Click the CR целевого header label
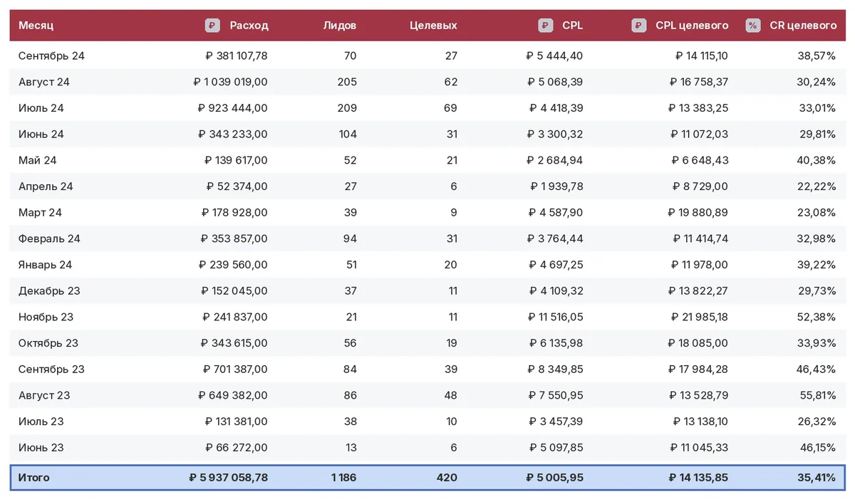Image resolution: width=855 pixels, height=504 pixels. tap(803, 26)
